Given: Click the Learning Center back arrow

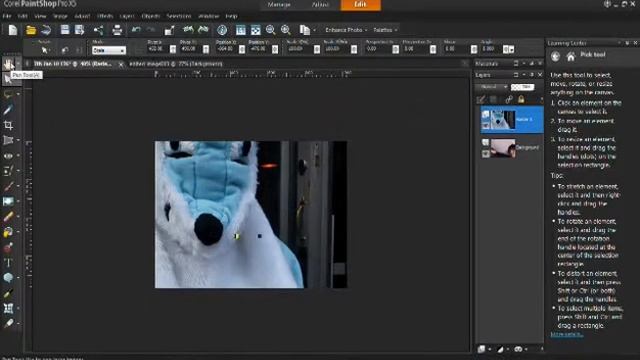Looking at the screenshot, I should click(x=556, y=57).
